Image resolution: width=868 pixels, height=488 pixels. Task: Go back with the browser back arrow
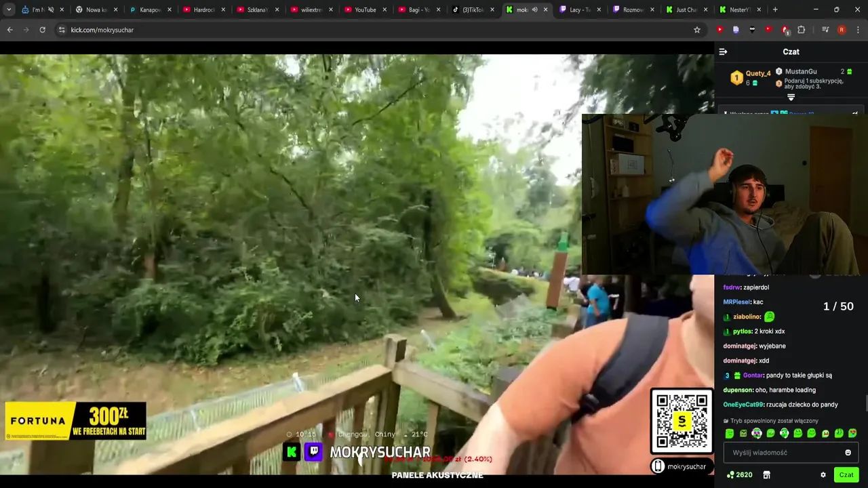tap(9, 30)
